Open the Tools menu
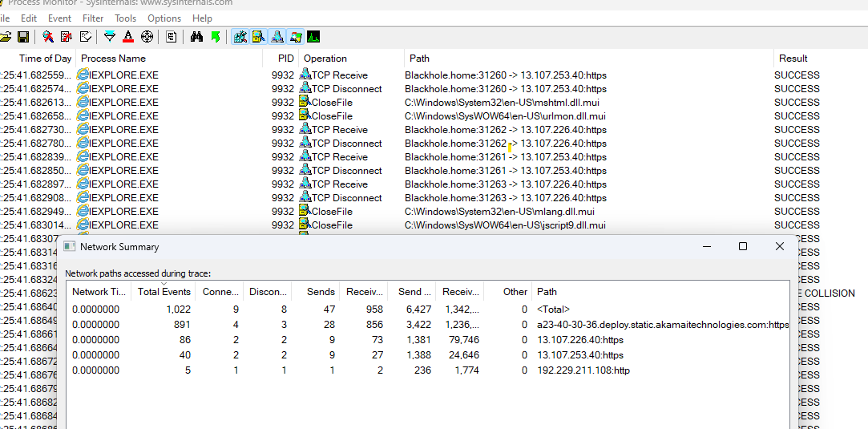Viewport: 868px width, 429px height. [x=126, y=18]
